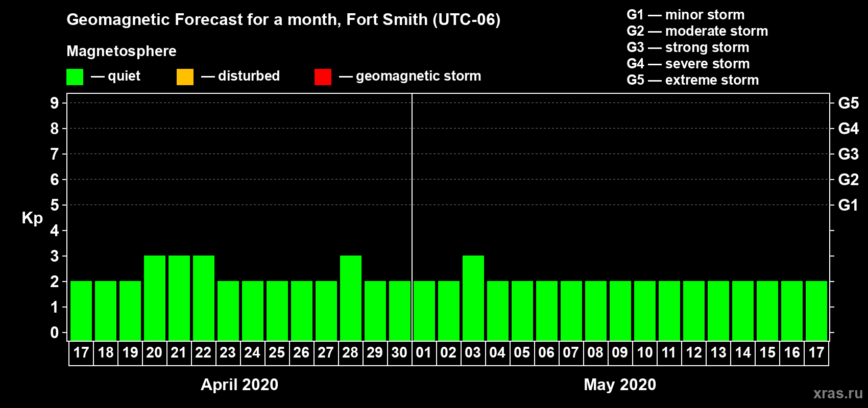
Task: Click the April 2020 month label
Action: pos(239,384)
